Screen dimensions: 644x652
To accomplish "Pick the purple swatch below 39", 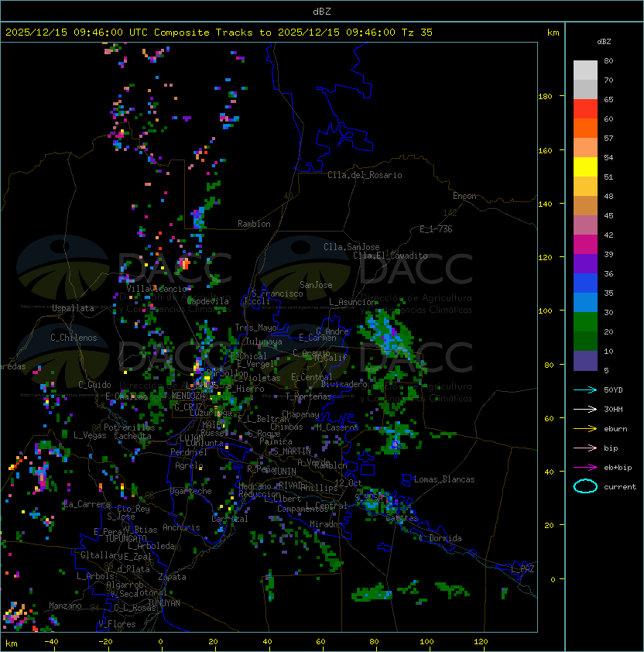I will point(585,263).
